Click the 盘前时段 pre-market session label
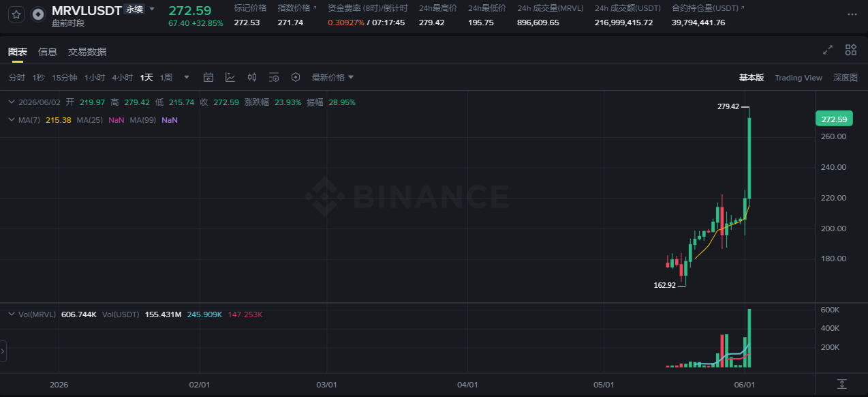 point(68,23)
